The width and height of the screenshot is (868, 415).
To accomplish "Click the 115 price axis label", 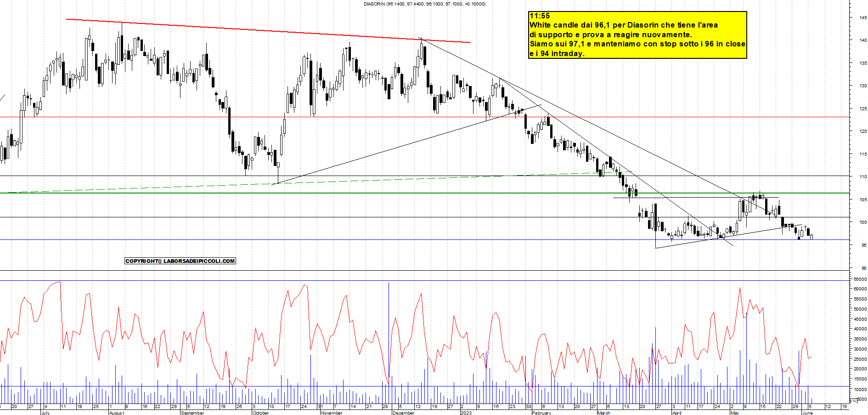I will [x=863, y=154].
